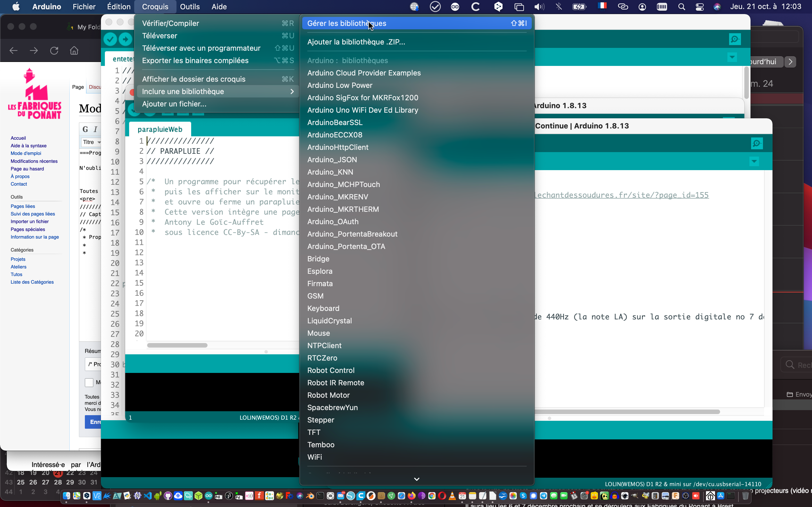
Task: Open Serial Monitor in Continue sketch window
Action: (x=757, y=144)
